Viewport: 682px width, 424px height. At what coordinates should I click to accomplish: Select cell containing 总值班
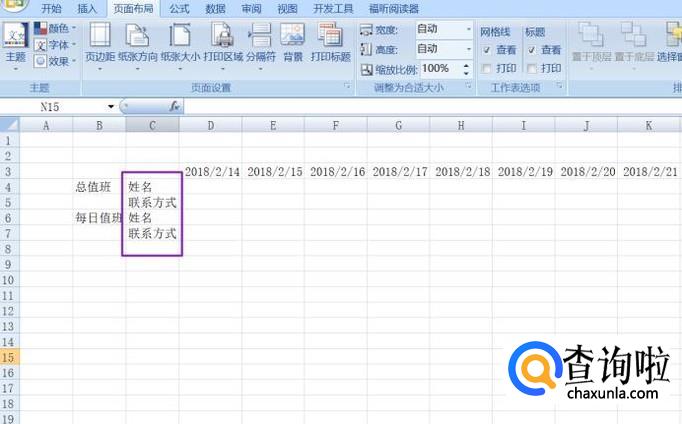click(98, 187)
